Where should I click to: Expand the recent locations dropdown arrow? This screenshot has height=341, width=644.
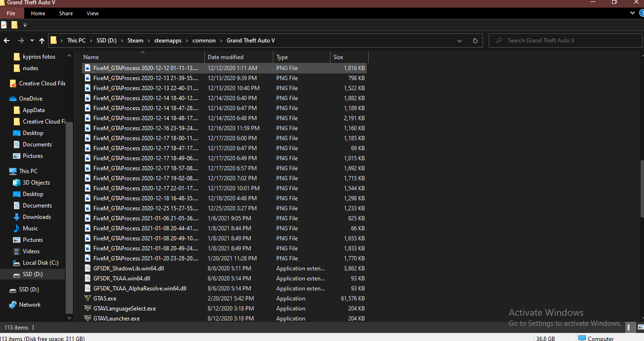pyautogui.click(x=32, y=41)
